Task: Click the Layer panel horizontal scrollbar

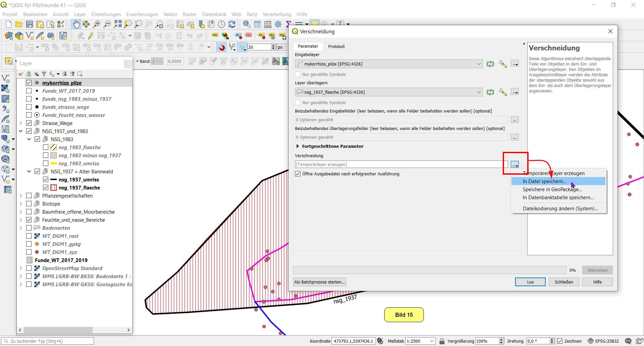Action: [58, 330]
